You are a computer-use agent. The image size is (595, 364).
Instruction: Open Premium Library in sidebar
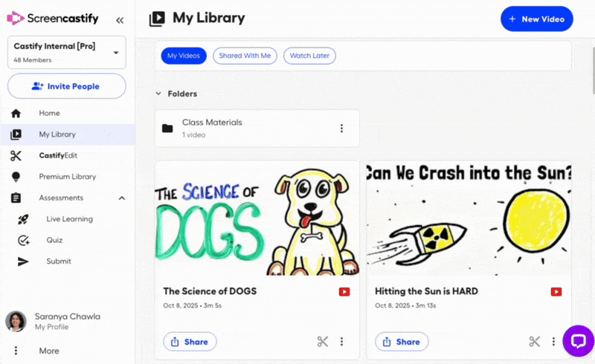[68, 177]
